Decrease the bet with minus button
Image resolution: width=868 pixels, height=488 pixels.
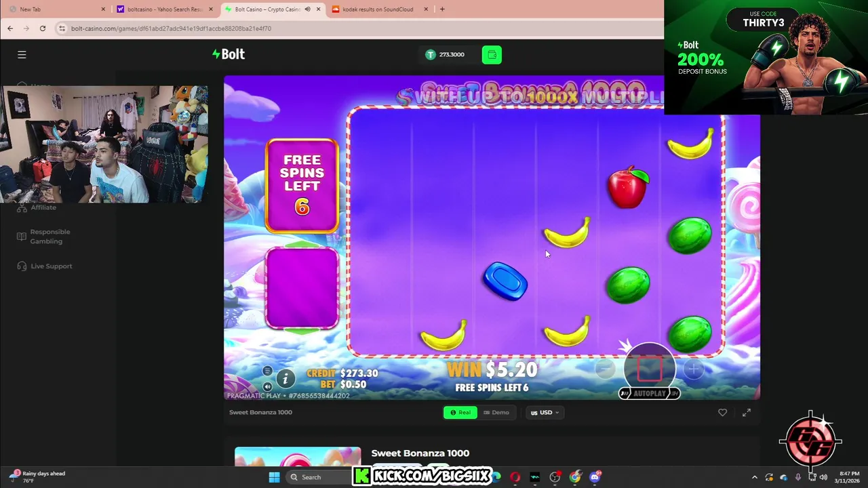(605, 369)
